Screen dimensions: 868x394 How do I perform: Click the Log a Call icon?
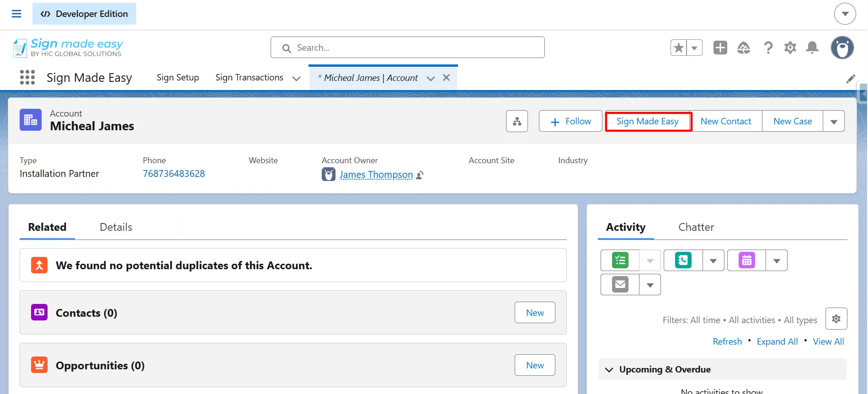[x=683, y=261]
